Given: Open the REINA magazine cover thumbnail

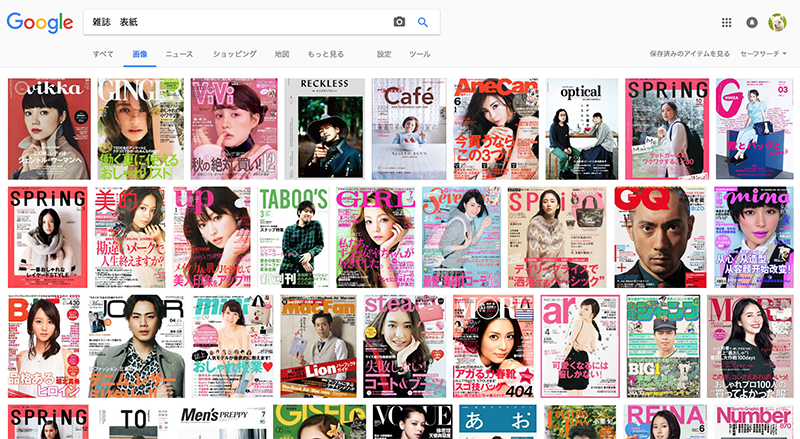Looking at the screenshot, I should [x=665, y=422].
